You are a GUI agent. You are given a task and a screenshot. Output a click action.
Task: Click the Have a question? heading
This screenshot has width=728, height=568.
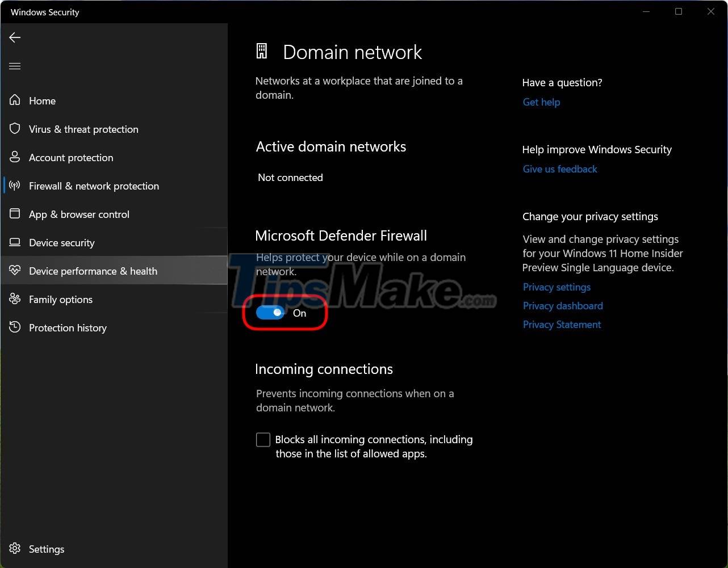pos(562,83)
